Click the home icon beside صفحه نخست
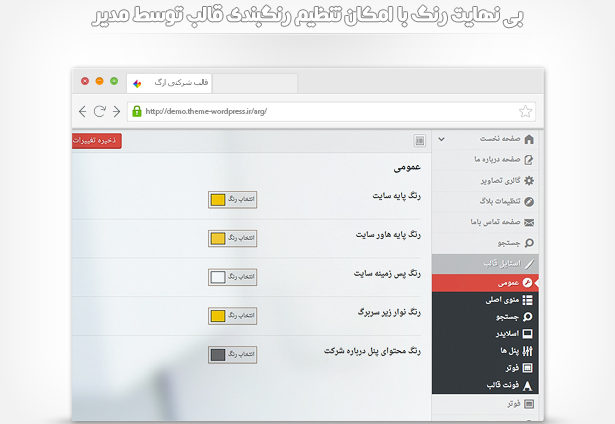 [529, 139]
